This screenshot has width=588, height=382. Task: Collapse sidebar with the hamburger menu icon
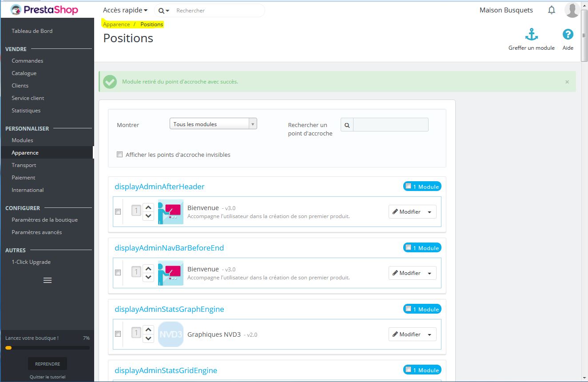[47, 280]
